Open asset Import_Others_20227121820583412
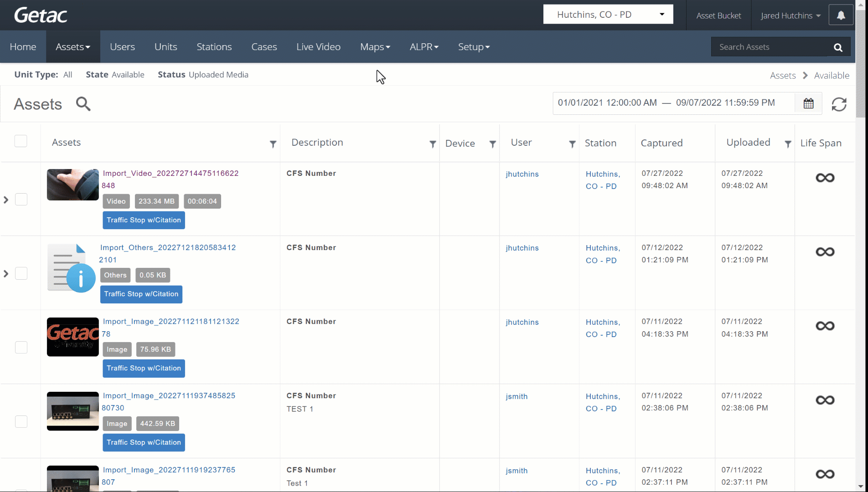868x492 pixels. tap(168, 247)
